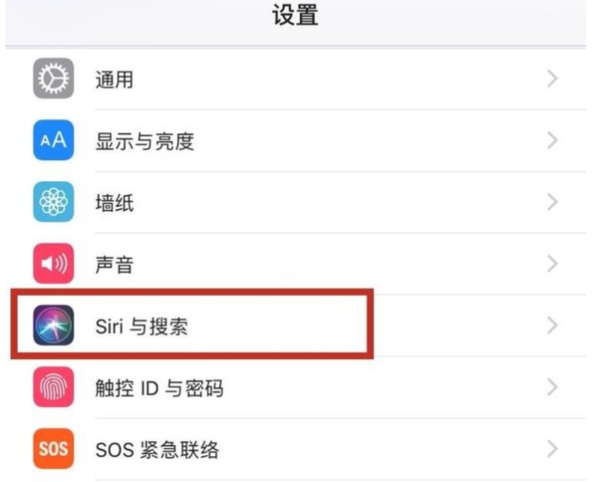Click the chevron beside 显示与亮度
The height and width of the screenshot is (482, 600).
tap(552, 141)
